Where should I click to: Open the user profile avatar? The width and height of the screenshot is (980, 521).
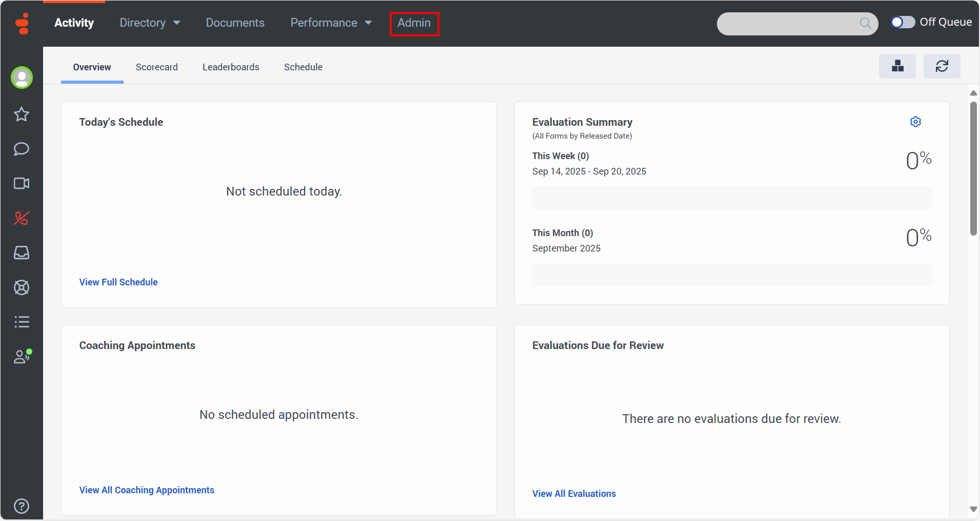[x=22, y=78]
